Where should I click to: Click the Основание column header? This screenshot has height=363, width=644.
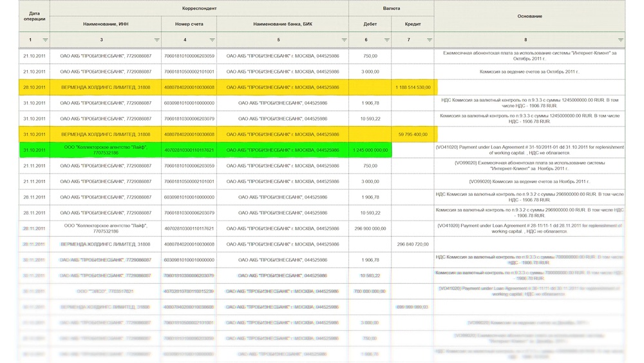(x=529, y=15)
